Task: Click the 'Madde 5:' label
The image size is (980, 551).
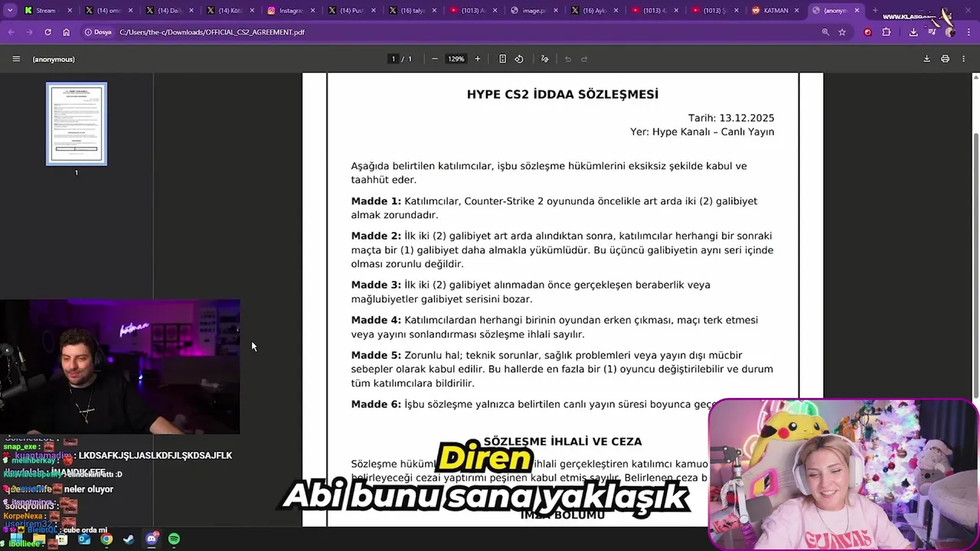Action: pyautogui.click(x=376, y=355)
